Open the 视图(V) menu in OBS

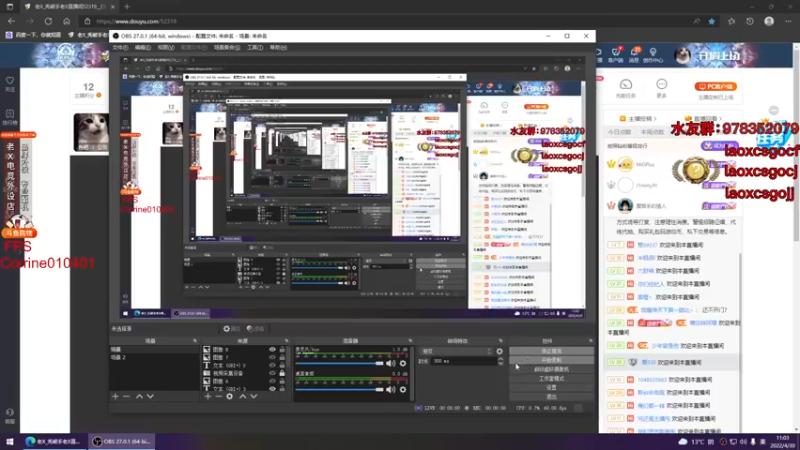coord(166,47)
